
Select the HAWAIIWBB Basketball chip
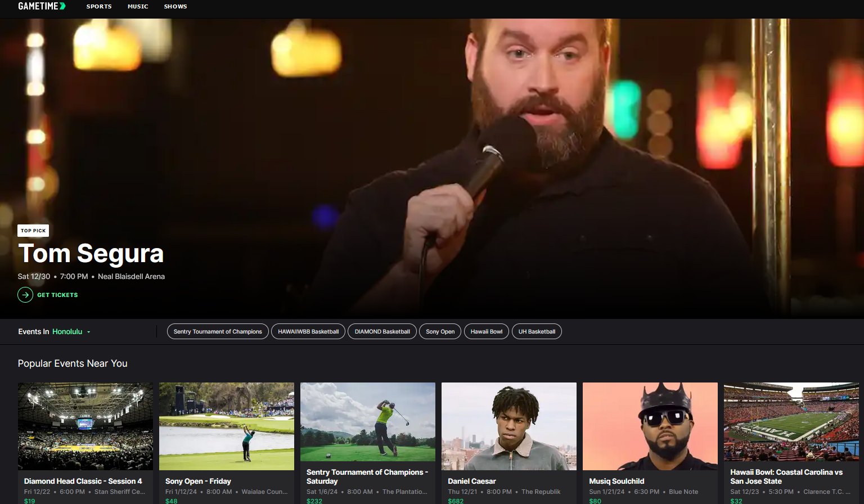(x=308, y=332)
